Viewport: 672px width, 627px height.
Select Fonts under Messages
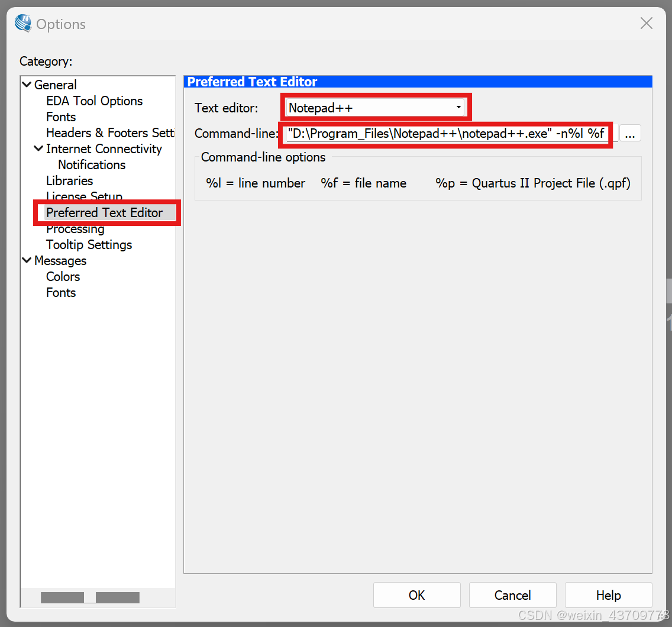(x=61, y=292)
